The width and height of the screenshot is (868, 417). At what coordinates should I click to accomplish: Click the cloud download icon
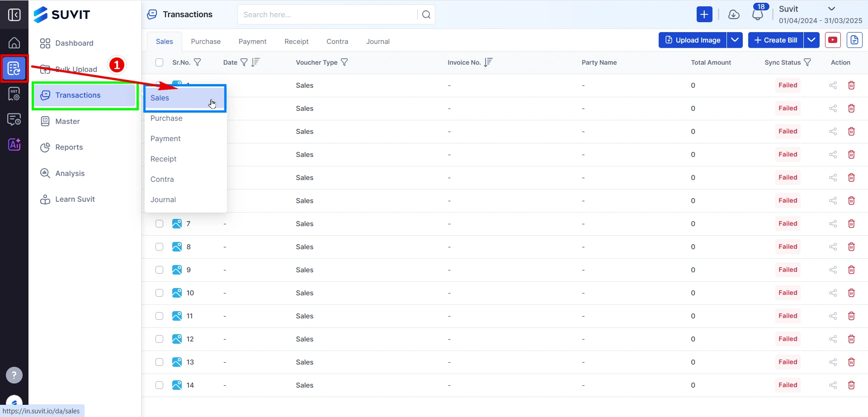[x=734, y=15]
